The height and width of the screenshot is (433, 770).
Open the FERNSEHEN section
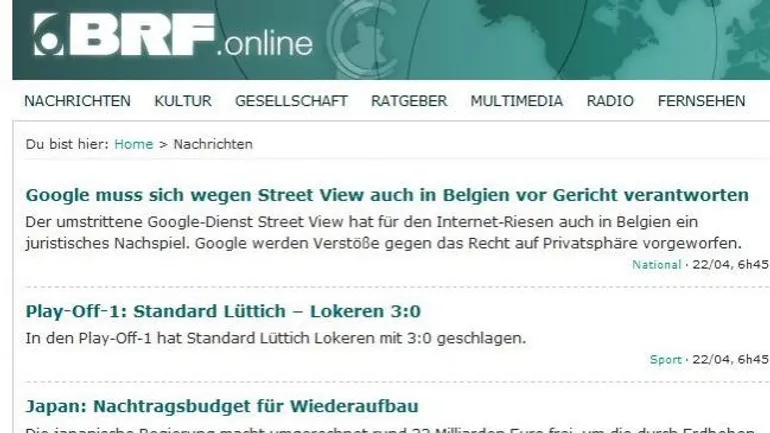tap(701, 101)
